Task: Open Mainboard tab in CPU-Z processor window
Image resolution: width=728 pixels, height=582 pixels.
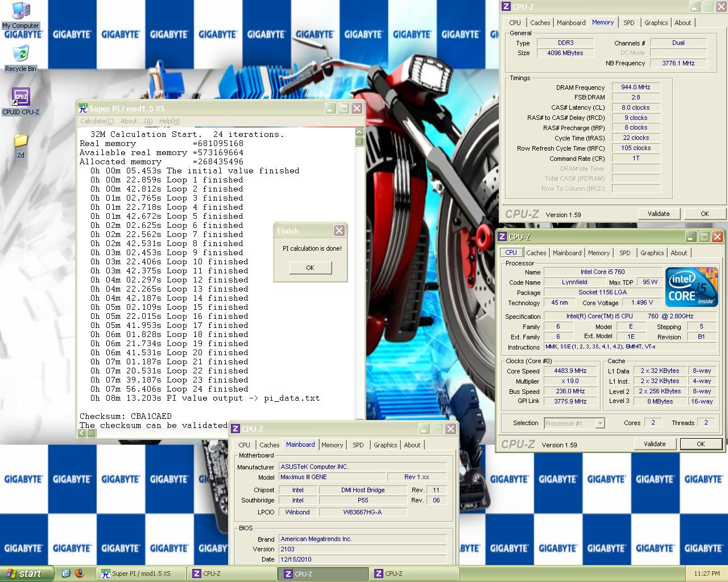Action: click(567, 253)
